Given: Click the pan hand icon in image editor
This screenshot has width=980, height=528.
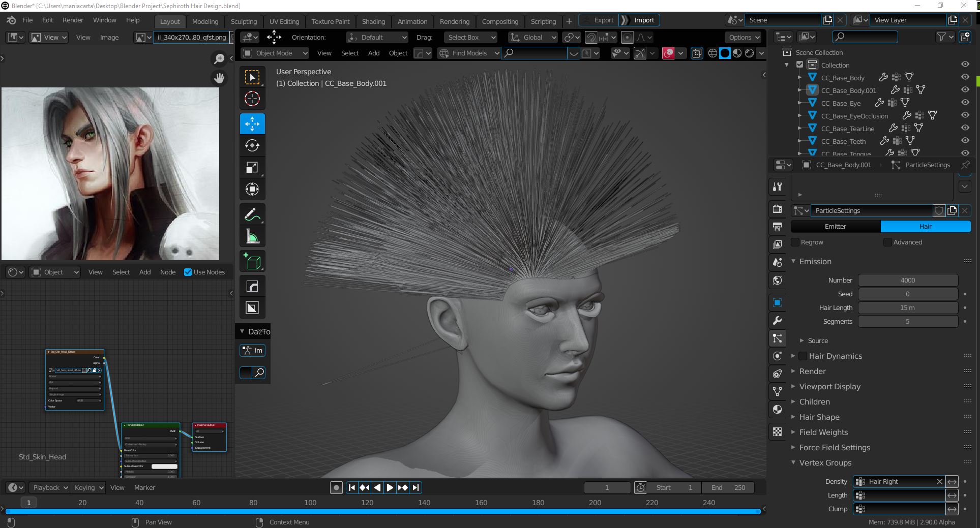Looking at the screenshot, I should click(219, 78).
